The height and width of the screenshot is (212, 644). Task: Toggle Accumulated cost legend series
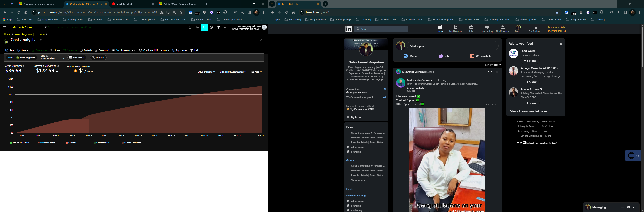(x=19, y=143)
